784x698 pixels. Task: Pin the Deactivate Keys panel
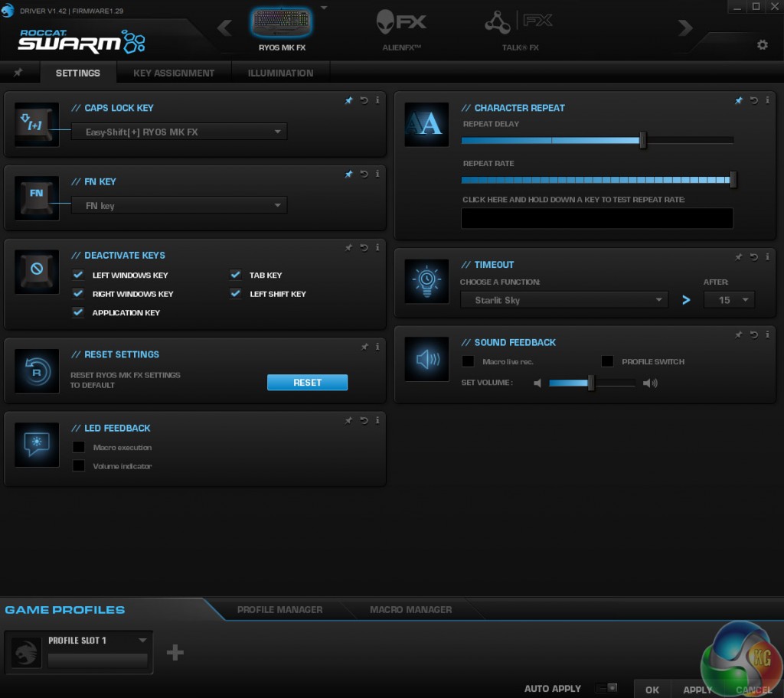click(x=348, y=247)
